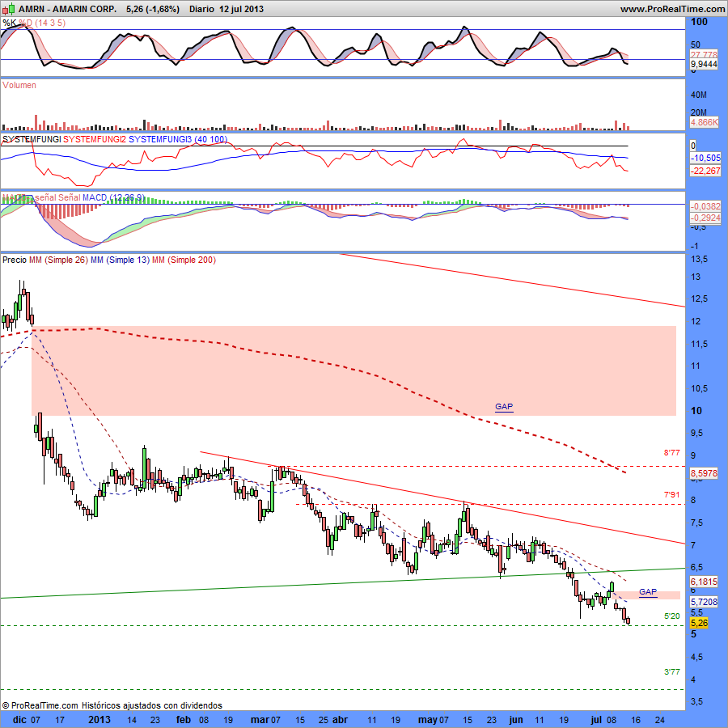The height and width of the screenshot is (728, 728).
Task: Click the Diario timeframe label
Action: 202,9
